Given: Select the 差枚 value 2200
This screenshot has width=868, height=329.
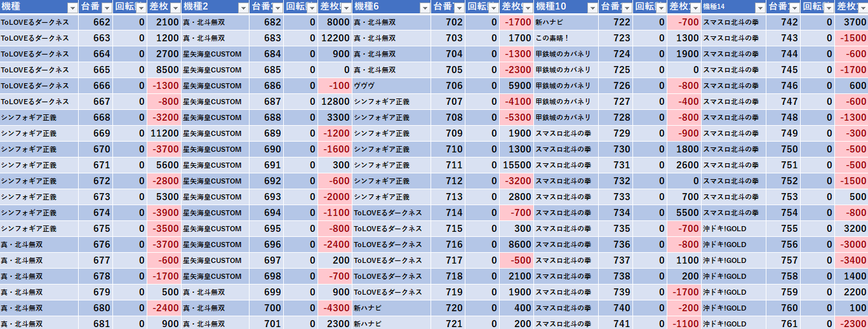Looking at the screenshot, I should pyautogui.click(x=851, y=292).
